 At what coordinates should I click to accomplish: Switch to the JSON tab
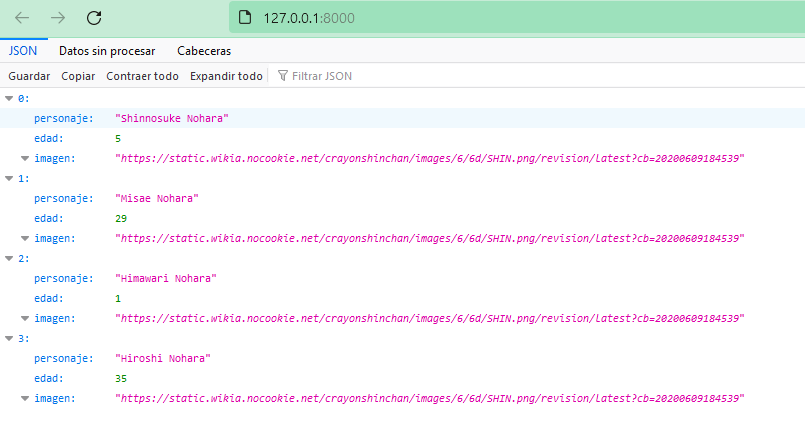[22, 50]
